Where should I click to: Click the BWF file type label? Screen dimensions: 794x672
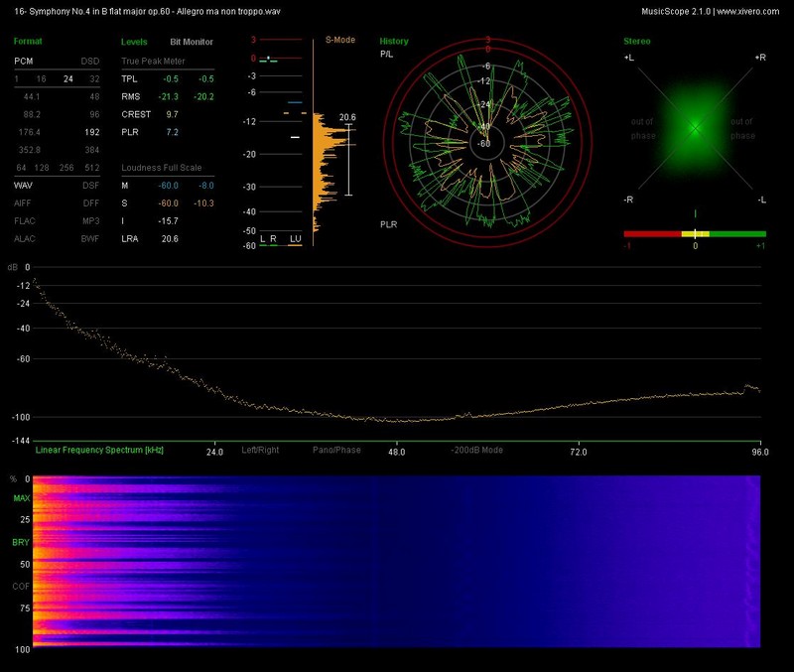90,238
